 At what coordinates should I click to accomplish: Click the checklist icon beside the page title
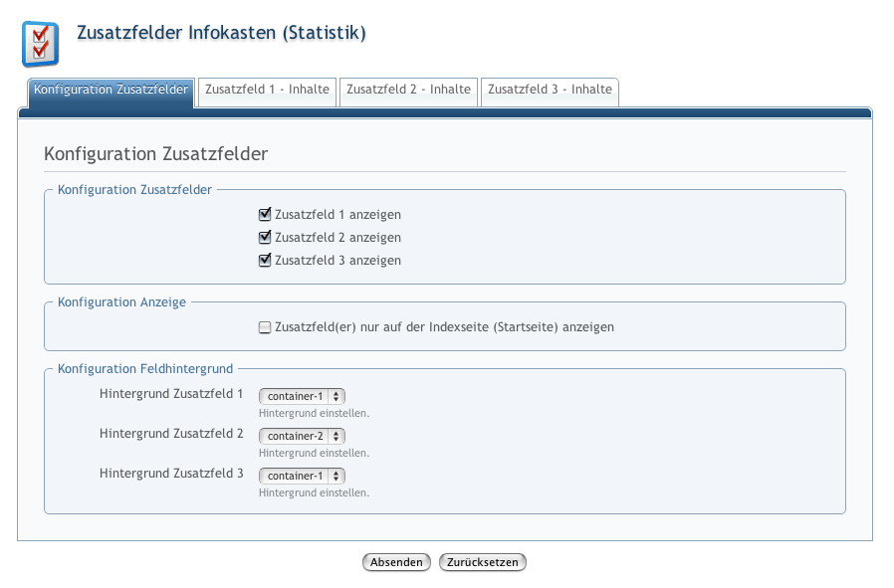click(x=40, y=43)
